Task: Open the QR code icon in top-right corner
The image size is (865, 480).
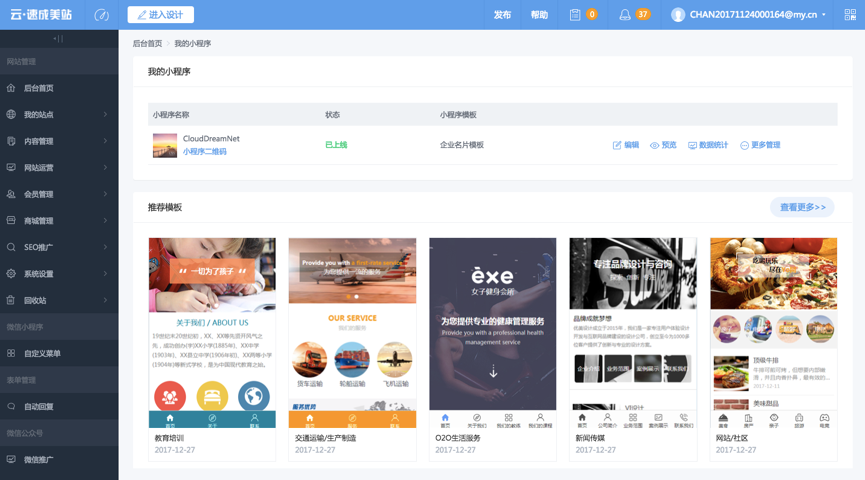Action: point(850,15)
